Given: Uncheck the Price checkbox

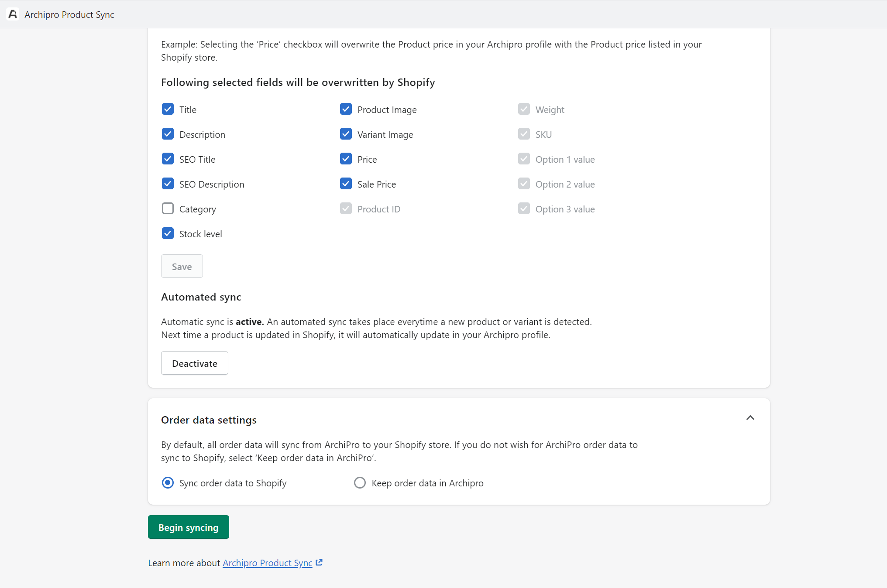Looking at the screenshot, I should tap(346, 159).
